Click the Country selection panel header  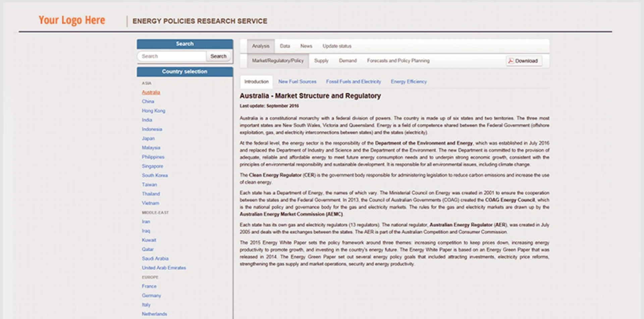point(185,71)
